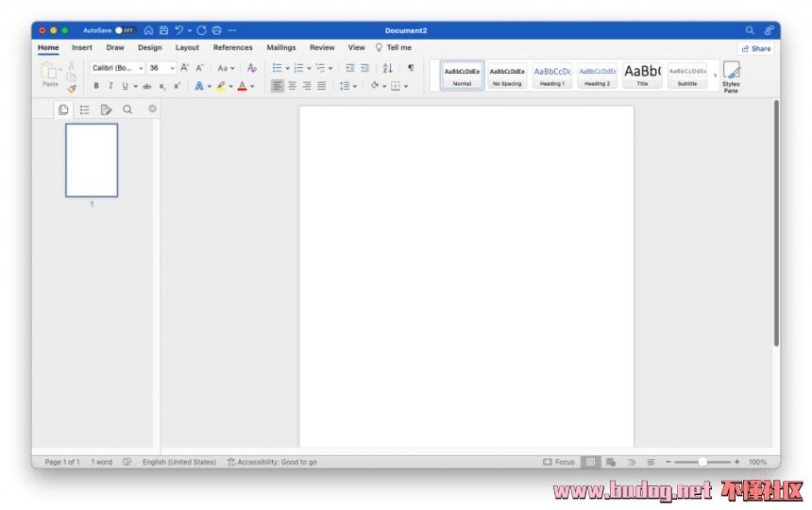Click the Print icon in title bar
The height and width of the screenshot is (510, 812).
pos(217,30)
